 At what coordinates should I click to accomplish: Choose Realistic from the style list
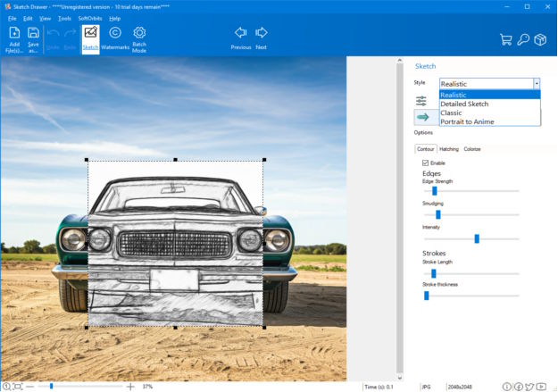click(489, 95)
